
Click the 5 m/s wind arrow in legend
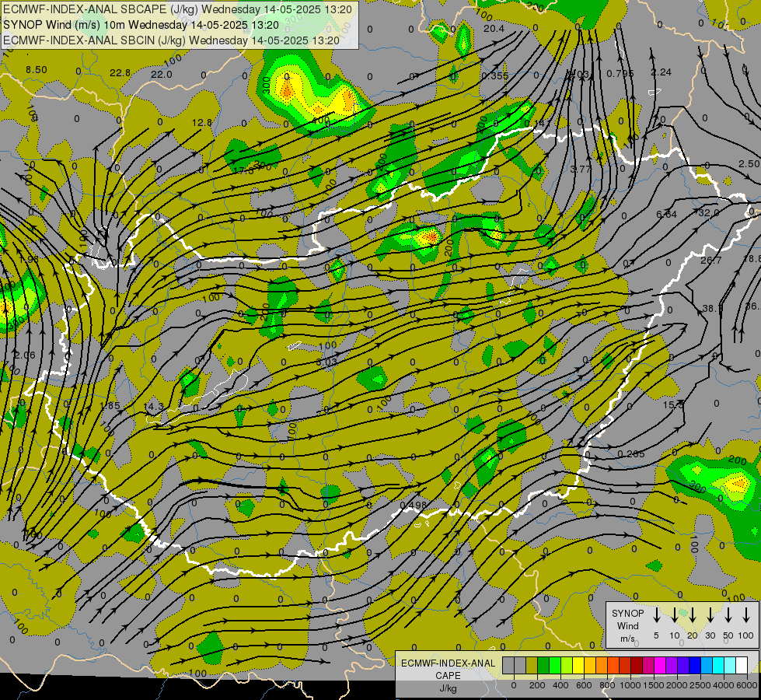click(x=656, y=614)
